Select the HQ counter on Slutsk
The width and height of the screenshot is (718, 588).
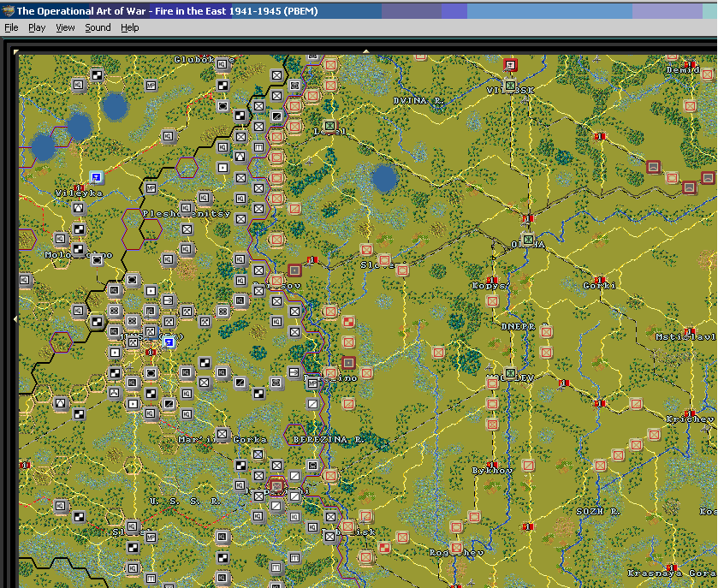pyautogui.click(x=133, y=526)
